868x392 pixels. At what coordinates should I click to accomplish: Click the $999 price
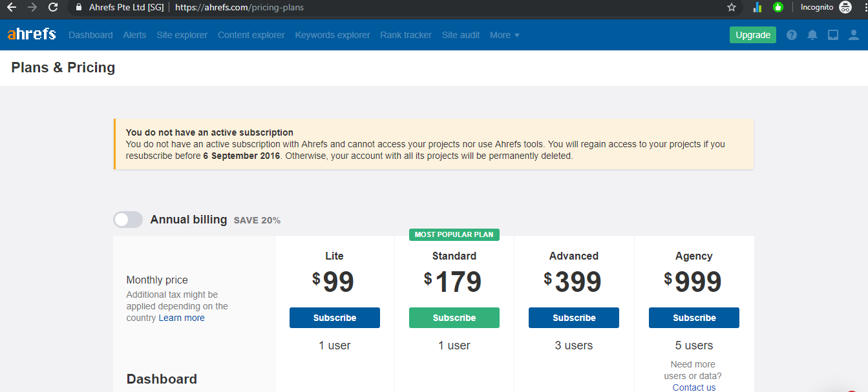point(693,282)
